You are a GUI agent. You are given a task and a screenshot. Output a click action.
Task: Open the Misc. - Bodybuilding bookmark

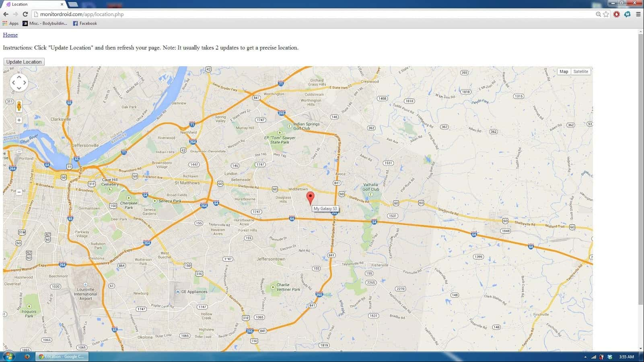coord(45,23)
